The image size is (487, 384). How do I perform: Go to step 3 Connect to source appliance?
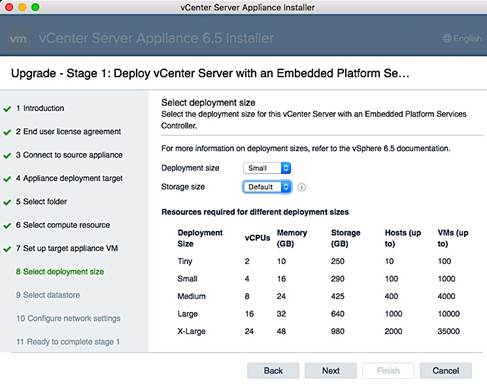click(x=69, y=155)
